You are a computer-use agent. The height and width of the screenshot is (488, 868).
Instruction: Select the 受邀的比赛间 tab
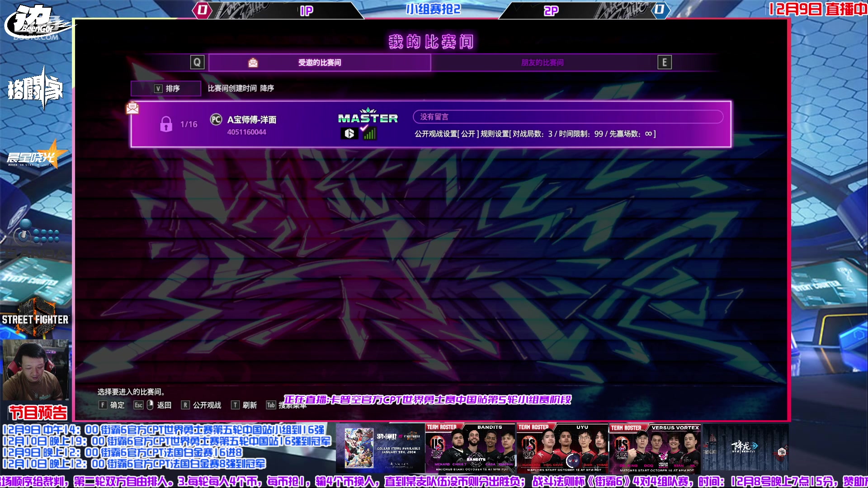pyautogui.click(x=319, y=63)
